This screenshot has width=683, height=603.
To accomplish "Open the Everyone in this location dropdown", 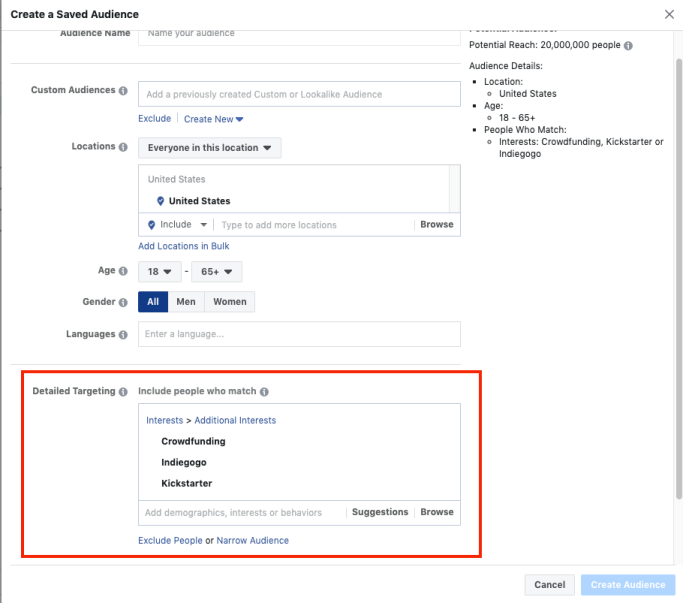I will coord(210,148).
